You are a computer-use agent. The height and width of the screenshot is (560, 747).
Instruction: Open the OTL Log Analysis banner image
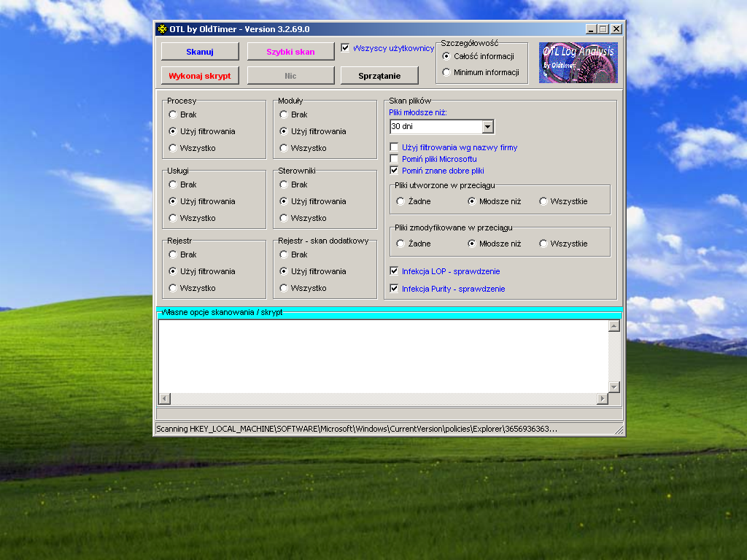pyautogui.click(x=578, y=63)
